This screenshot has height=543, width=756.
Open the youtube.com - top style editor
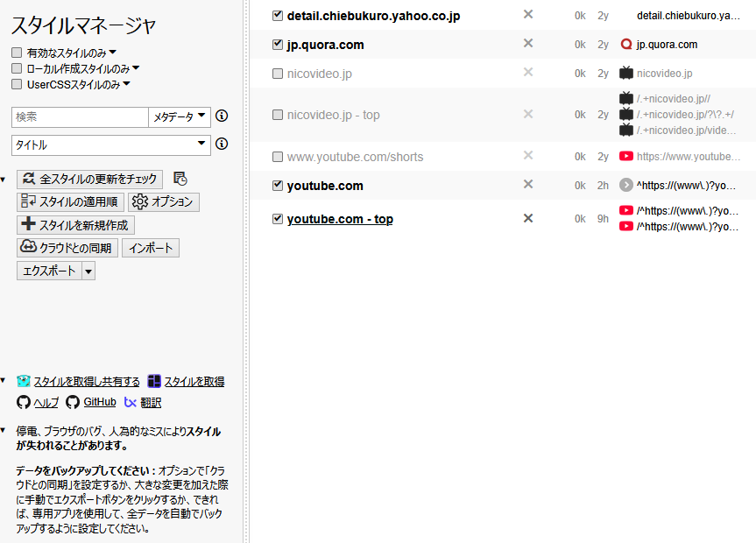tap(340, 219)
